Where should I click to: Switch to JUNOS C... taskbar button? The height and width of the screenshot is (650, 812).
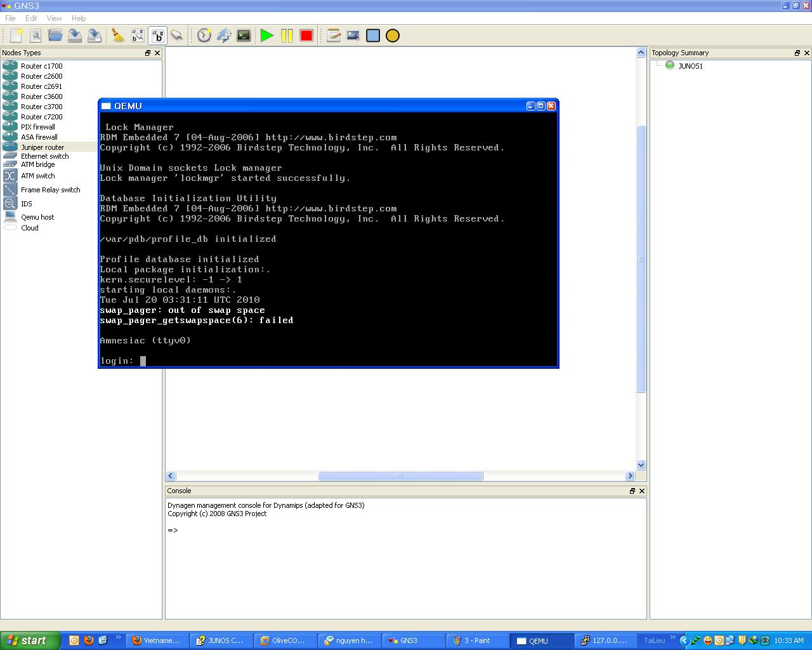pyautogui.click(x=220, y=640)
